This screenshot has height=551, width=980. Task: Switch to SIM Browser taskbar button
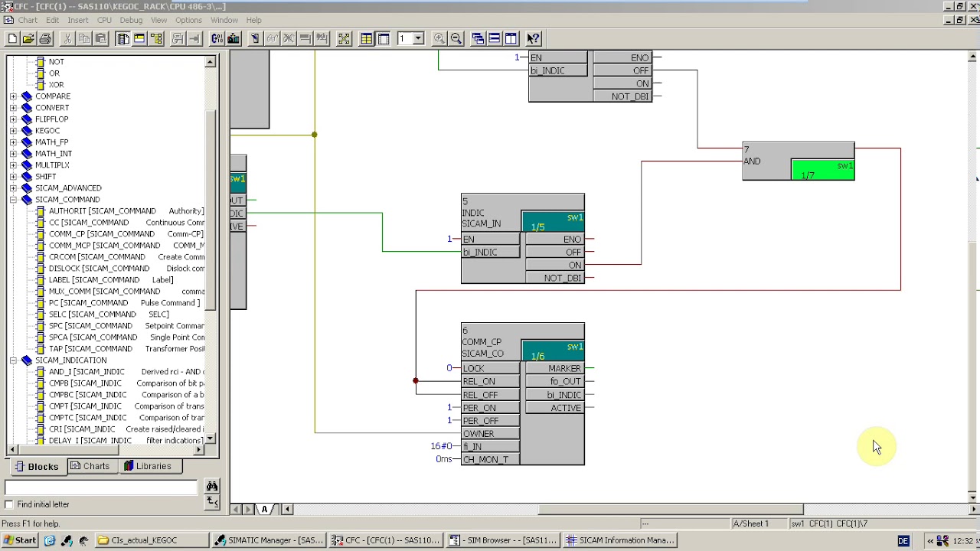point(504,540)
